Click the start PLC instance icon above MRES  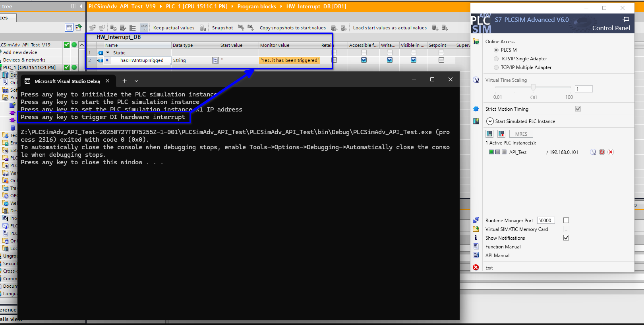click(x=489, y=134)
